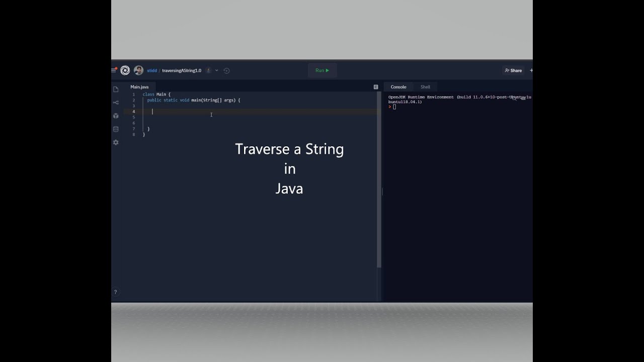This screenshot has width=644, height=362.
Task: Click line number 1 in gutter
Action: 133,94
